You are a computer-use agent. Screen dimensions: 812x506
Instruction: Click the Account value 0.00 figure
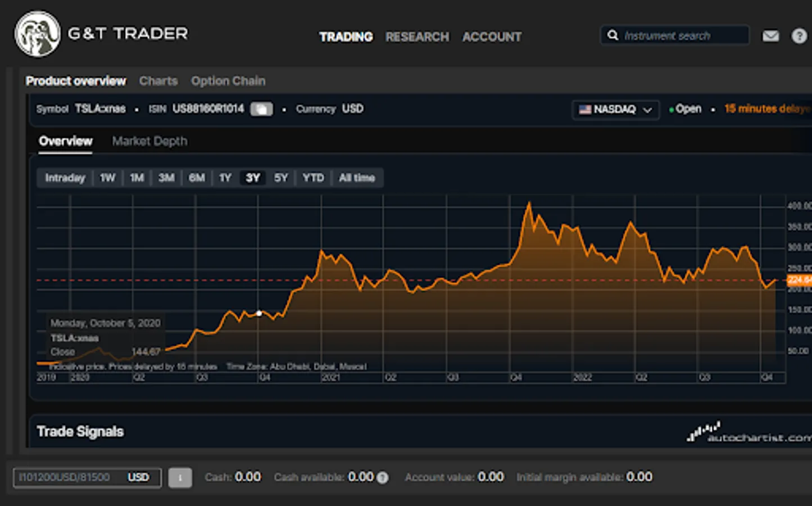491,477
